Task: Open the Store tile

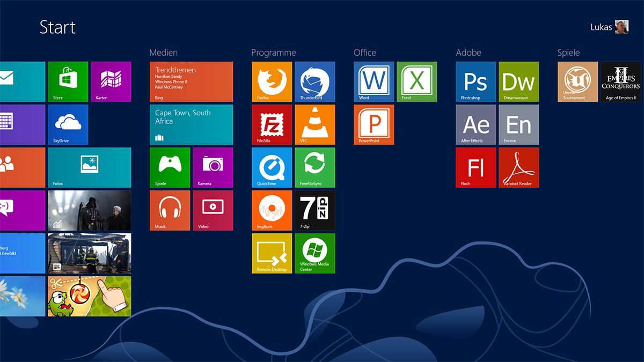Action: tap(68, 82)
